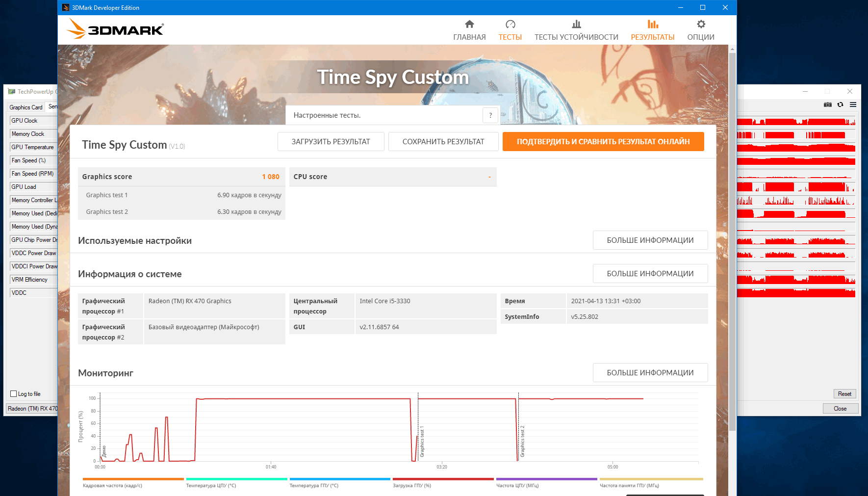This screenshot has height=496, width=868.
Task: Click ПОДТВЕРДИТЬ И СРАВНИТЬ РЕЗУЛЬТАТ ОНЛАЙН button
Action: coord(603,141)
